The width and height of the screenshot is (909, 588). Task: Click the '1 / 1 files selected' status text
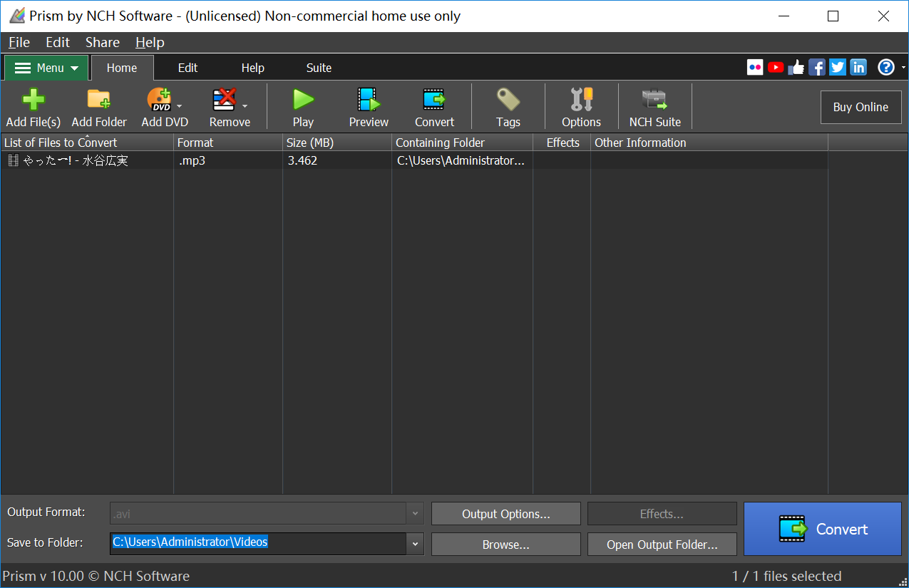786,576
